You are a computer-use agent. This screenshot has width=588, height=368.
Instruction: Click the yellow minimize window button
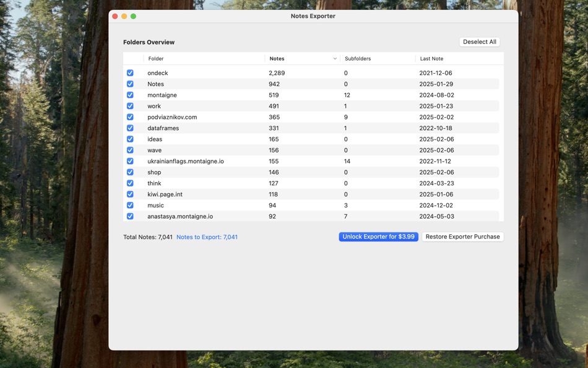[124, 16]
